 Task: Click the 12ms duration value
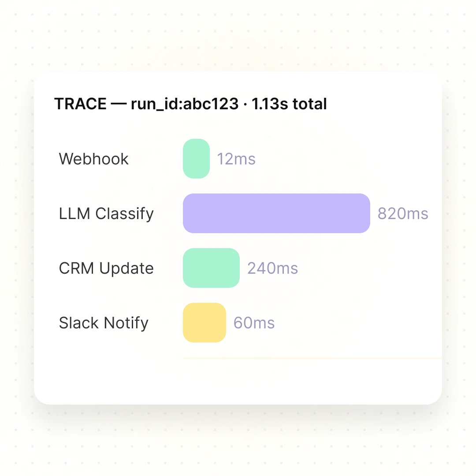[236, 159]
